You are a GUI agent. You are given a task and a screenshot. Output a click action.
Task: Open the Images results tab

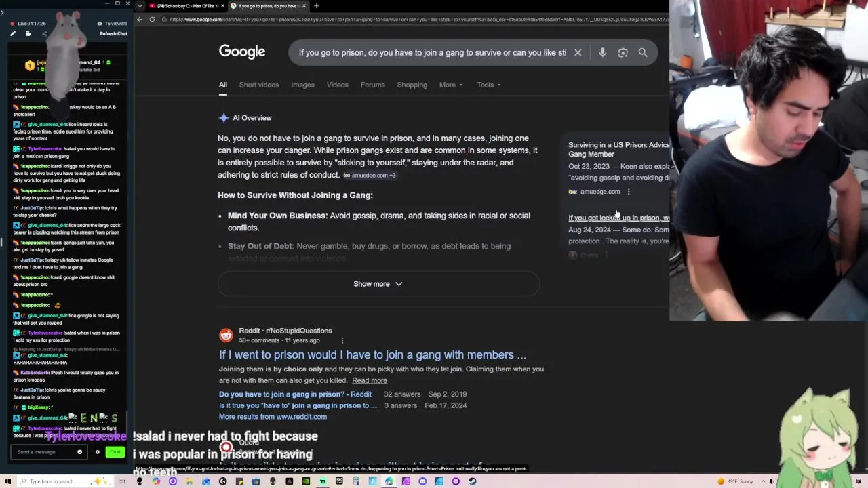pos(302,85)
